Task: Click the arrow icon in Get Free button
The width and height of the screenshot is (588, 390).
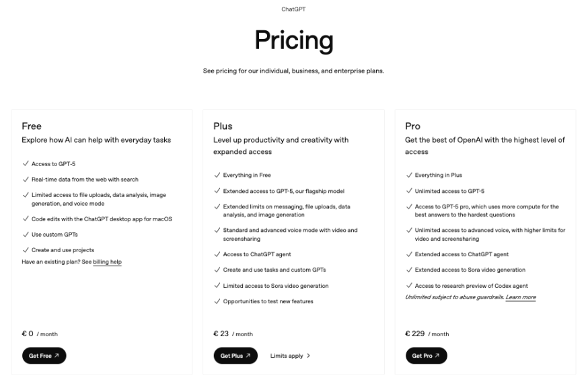Action: click(x=57, y=356)
